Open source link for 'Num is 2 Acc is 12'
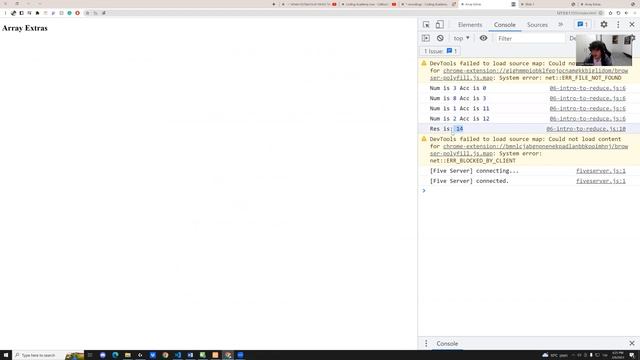Viewport: 640px width, 360px height. click(587, 119)
